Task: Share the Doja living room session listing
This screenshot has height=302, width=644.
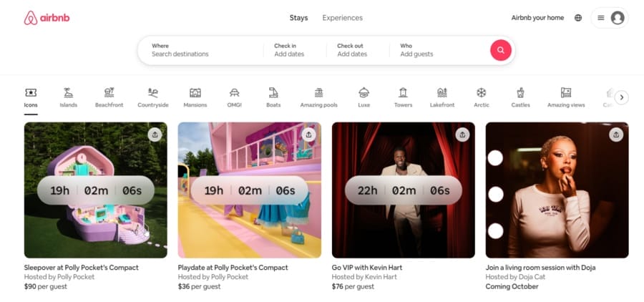Action: pyautogui.click(x=616, y=135)
